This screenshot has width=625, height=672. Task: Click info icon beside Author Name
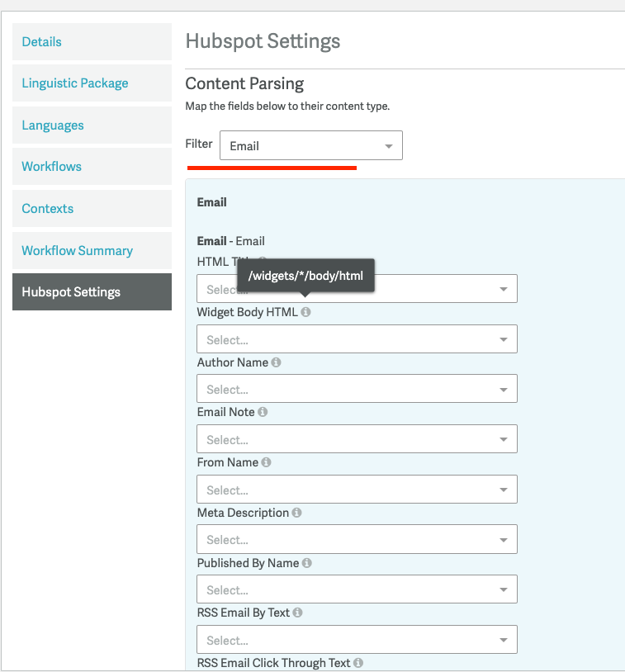point(276,362)
